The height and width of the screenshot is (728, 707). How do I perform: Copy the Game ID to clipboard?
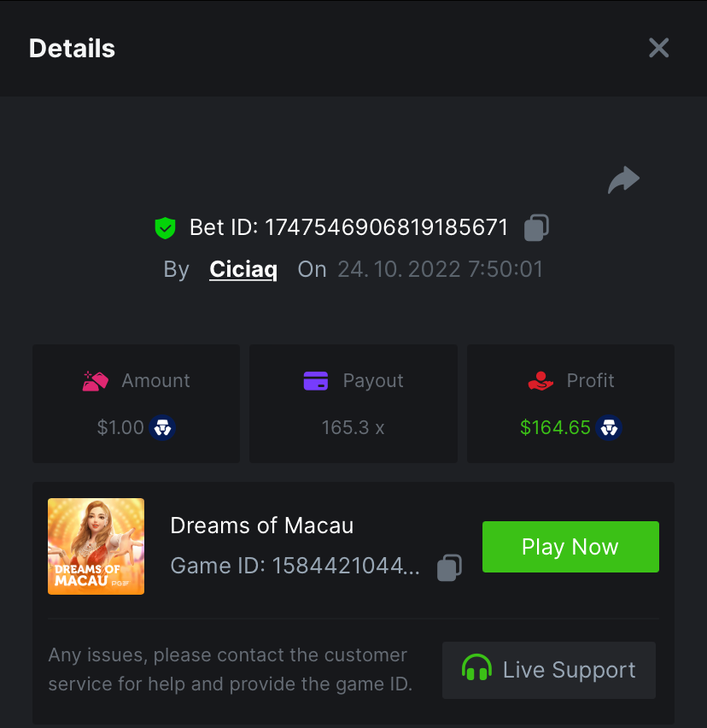450,567
